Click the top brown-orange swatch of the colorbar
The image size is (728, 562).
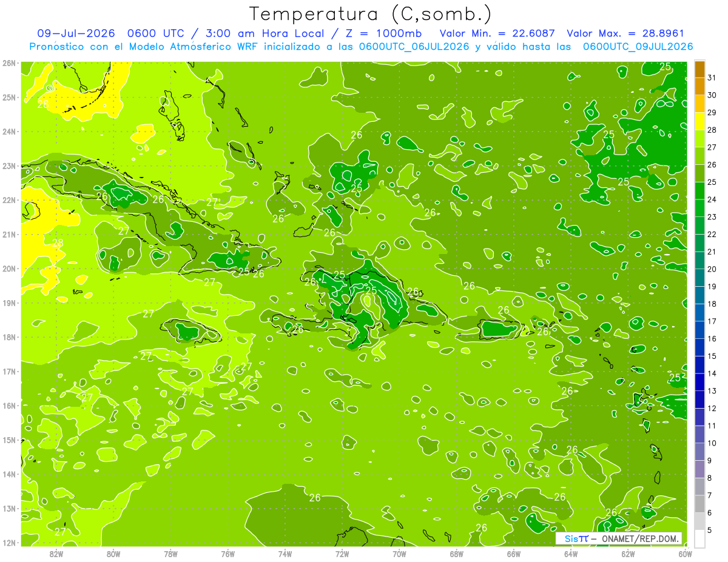tap(699, 69)
